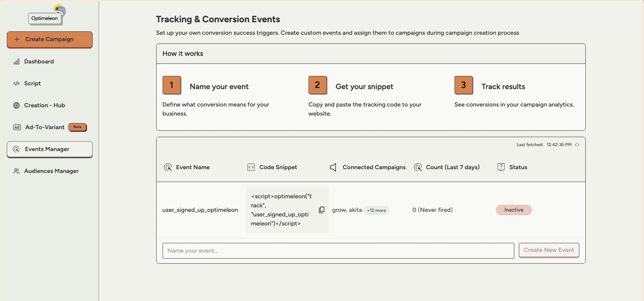Image resolution: width=644 pixels, height=301 pixels.
Task: Click the Beta badge next to Ad-To-Variant
Action: 78,127
